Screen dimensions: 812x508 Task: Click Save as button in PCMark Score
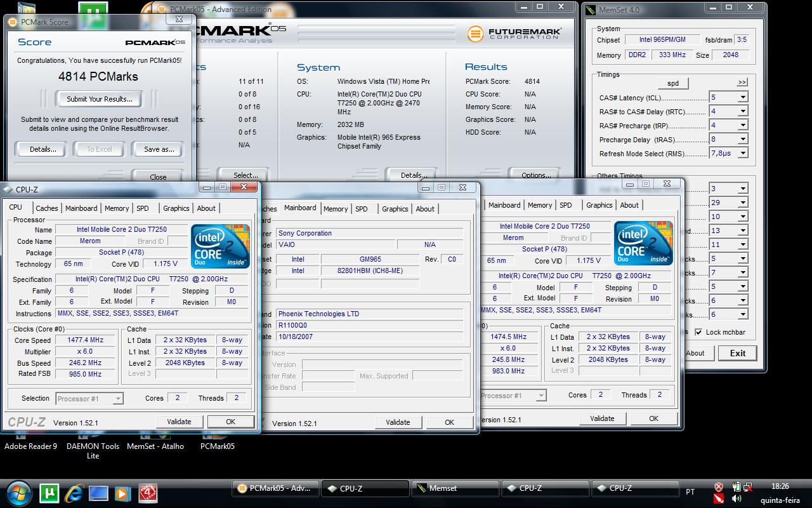tap(159, 149)
